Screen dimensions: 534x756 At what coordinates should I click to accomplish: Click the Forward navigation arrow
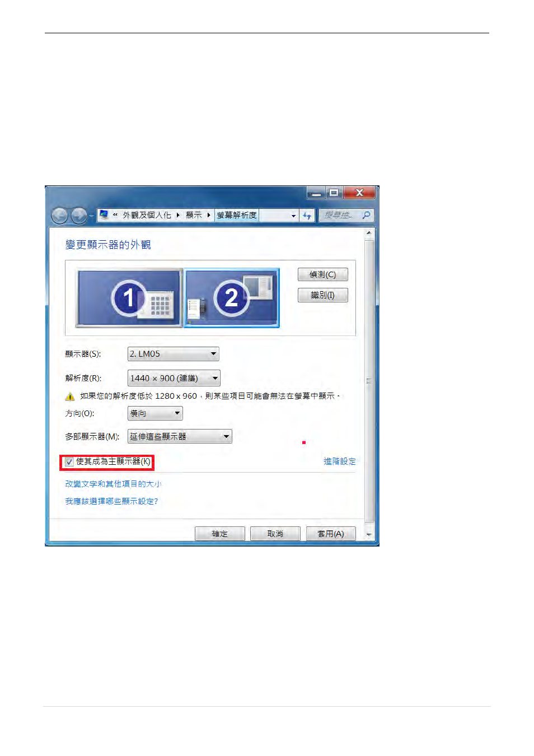(x=79, y=216)
